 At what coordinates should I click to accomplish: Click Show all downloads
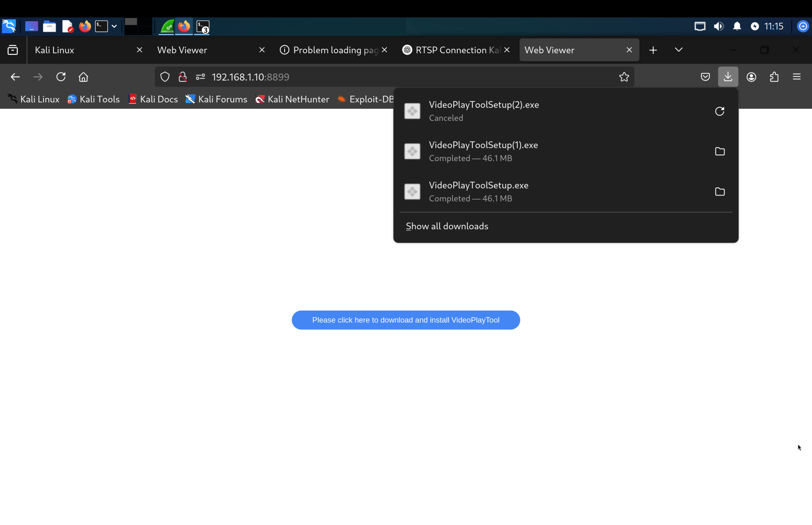(447, 226)
